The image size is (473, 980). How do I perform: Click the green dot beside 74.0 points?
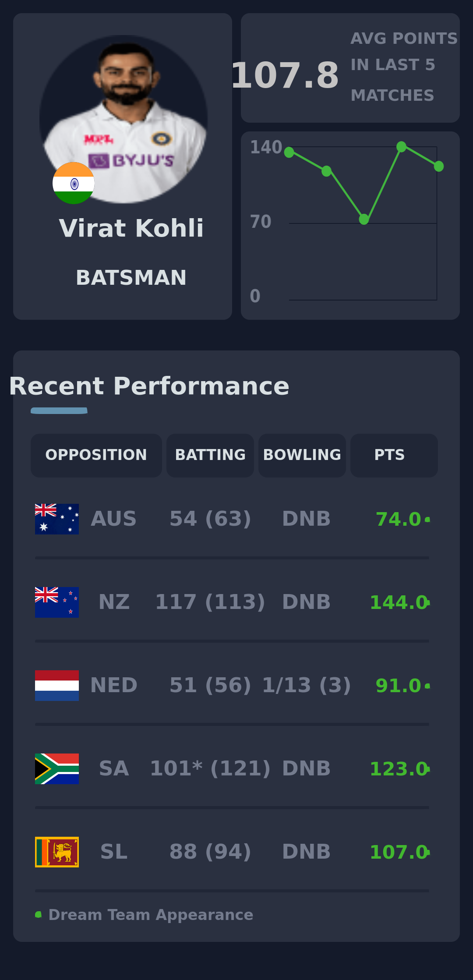pos(427,519)
